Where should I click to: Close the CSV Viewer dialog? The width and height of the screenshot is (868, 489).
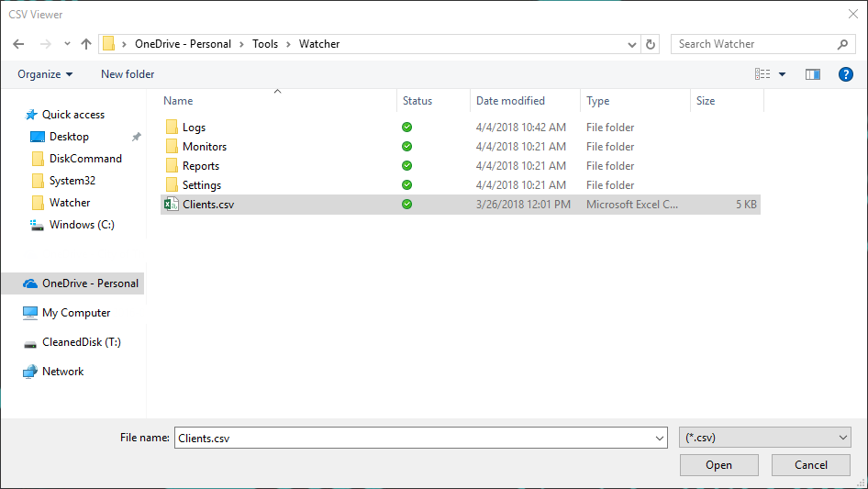click(853, 15)
